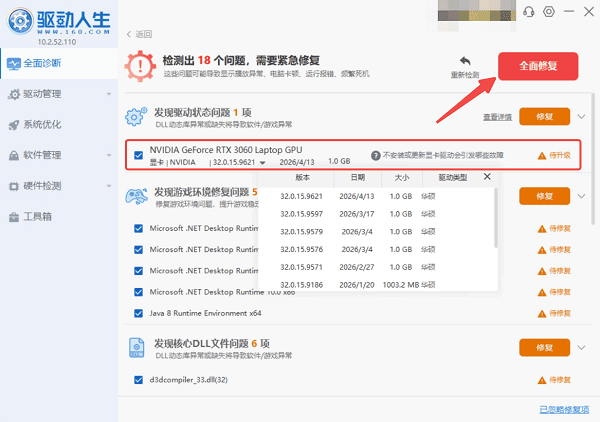Uncheck the NVIDIA GeForce RTX 3060 checkbox

click(x=139, y=155)
